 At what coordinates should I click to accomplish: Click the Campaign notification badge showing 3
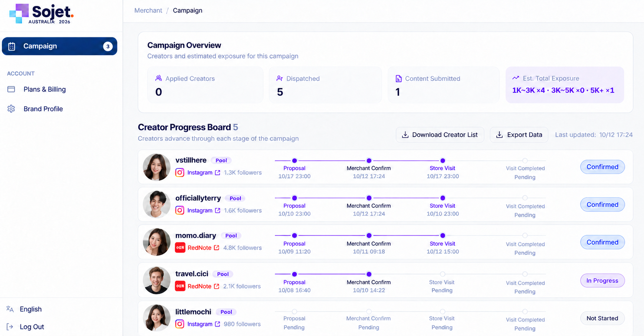108,46
